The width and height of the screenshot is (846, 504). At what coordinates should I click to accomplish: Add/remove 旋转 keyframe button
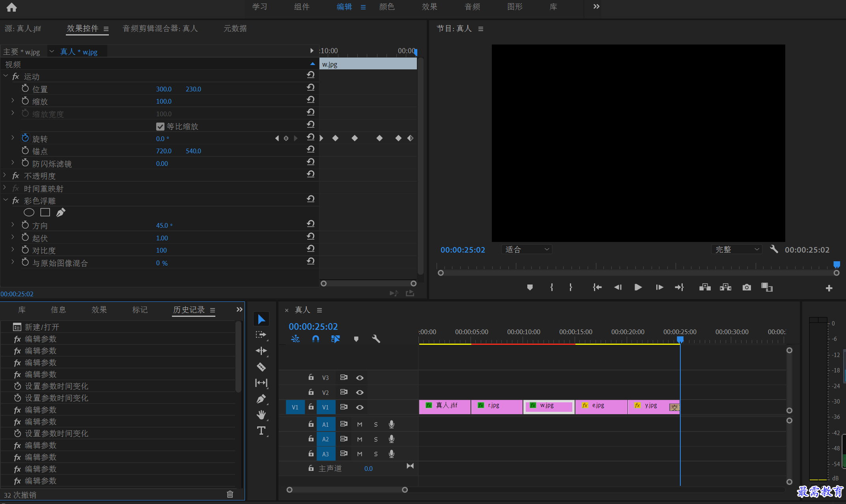[286, 138]
